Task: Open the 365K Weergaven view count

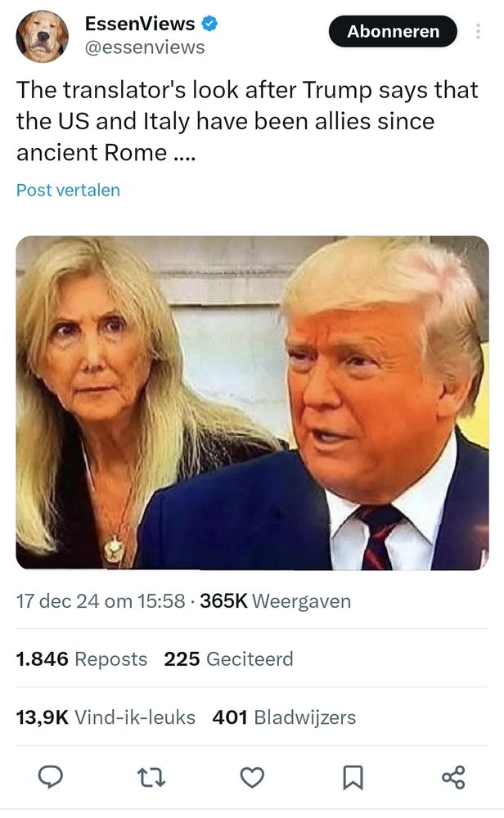Action: (x=276, y=601)
